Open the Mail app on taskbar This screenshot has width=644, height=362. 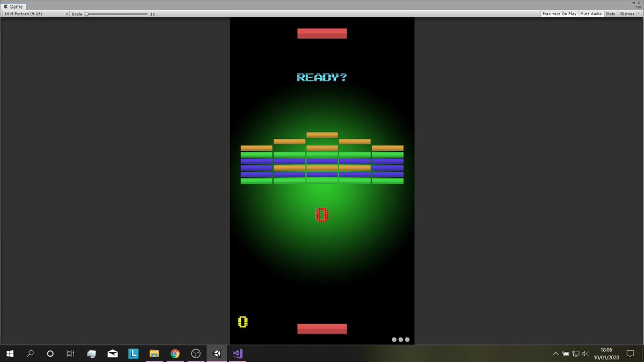pos(113,353)
